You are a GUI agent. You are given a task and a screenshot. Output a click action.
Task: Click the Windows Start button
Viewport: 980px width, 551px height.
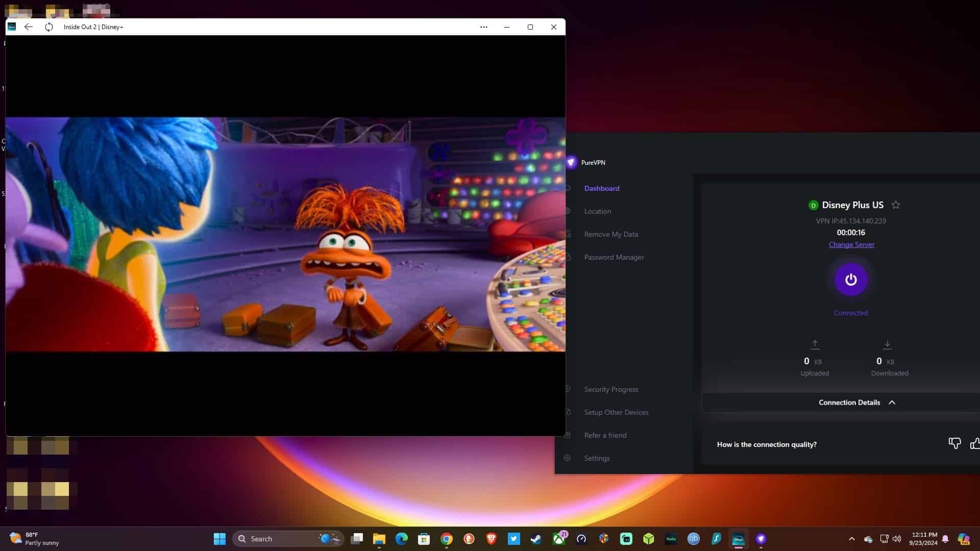pos(219,539)
